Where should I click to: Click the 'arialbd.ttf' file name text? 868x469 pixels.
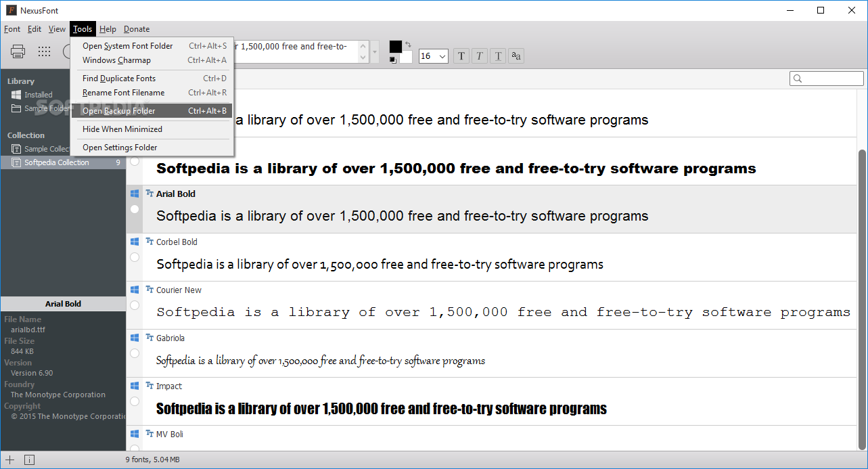[x=28, y=330]
